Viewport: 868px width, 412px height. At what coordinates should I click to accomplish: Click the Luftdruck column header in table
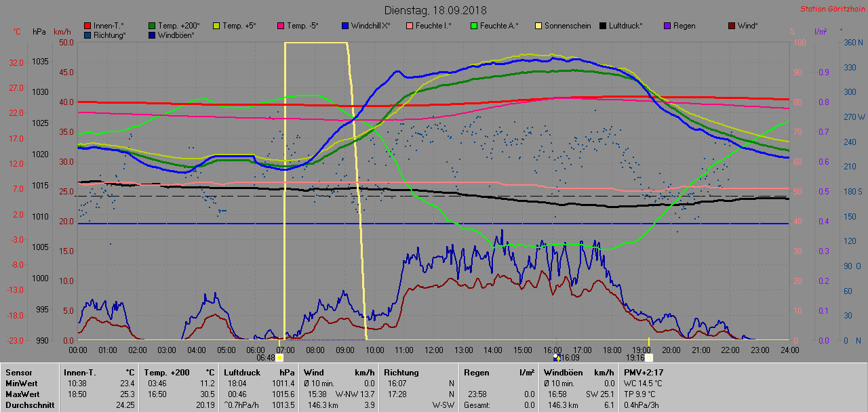(x=243, y=373)
